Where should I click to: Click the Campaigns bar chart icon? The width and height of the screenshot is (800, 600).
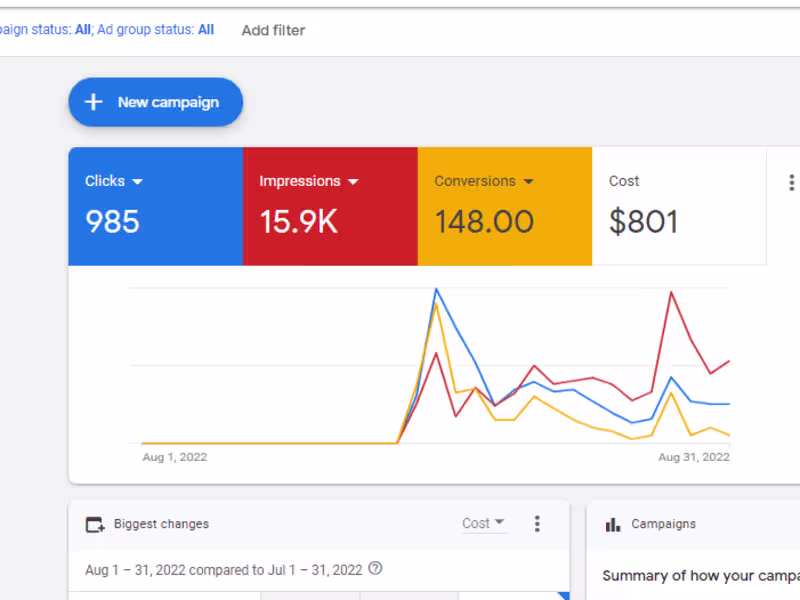pos(612,524)
